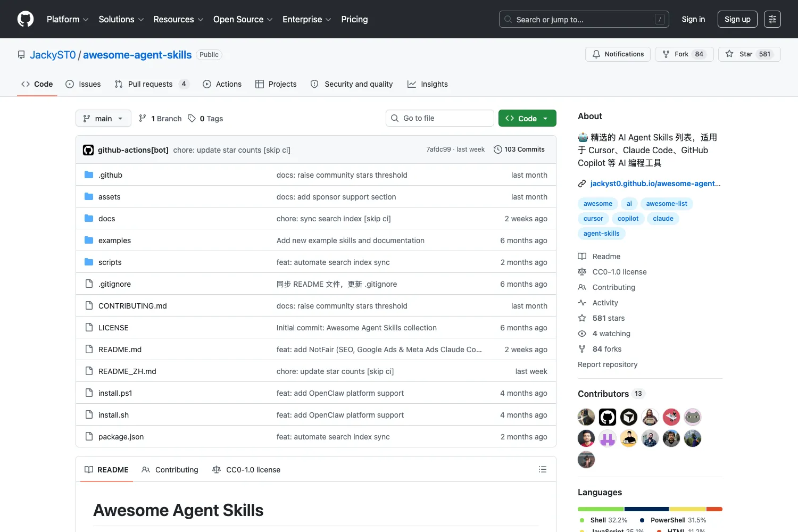
Task: Switch to the Insights tab
Action: 428,84
